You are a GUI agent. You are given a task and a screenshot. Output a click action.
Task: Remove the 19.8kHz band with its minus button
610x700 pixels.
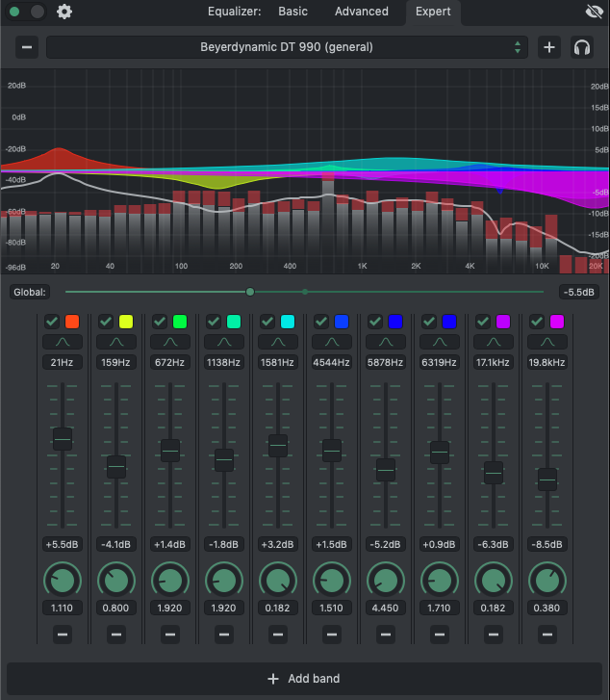(547, 635)
